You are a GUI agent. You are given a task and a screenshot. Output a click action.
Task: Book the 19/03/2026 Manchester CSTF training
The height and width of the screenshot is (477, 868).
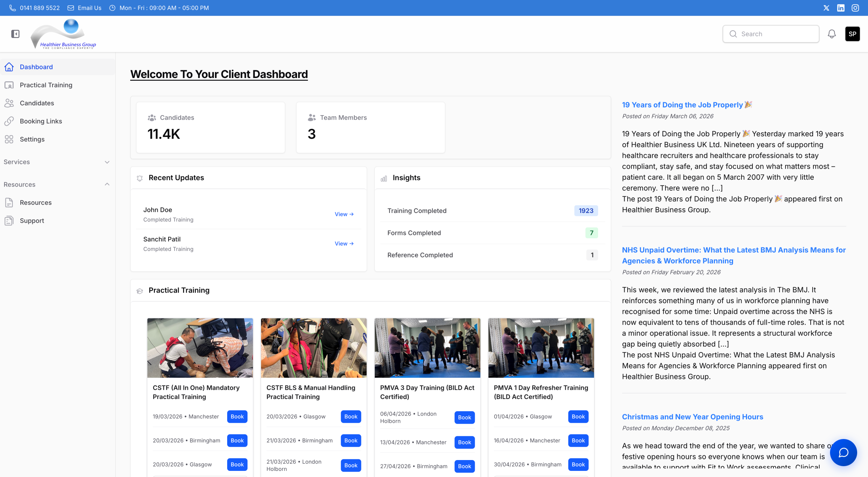pyautogui.click(x=237, y=417)
